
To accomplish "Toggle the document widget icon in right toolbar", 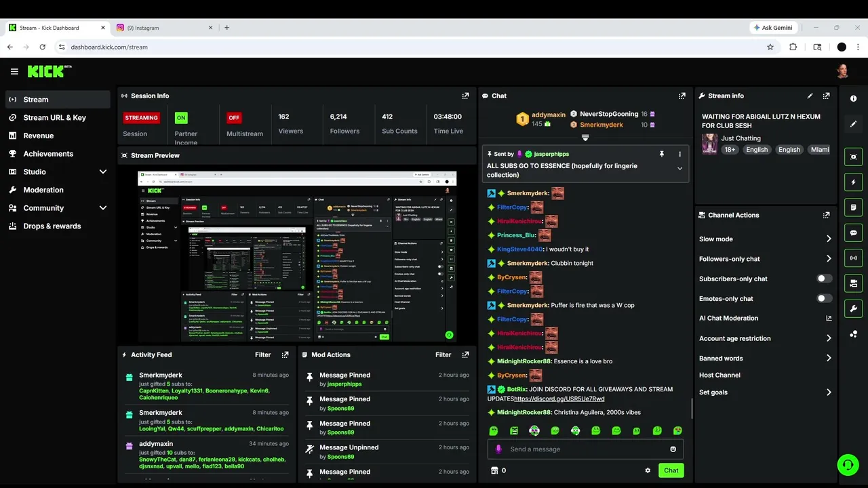I will click(x=853, y=207).
